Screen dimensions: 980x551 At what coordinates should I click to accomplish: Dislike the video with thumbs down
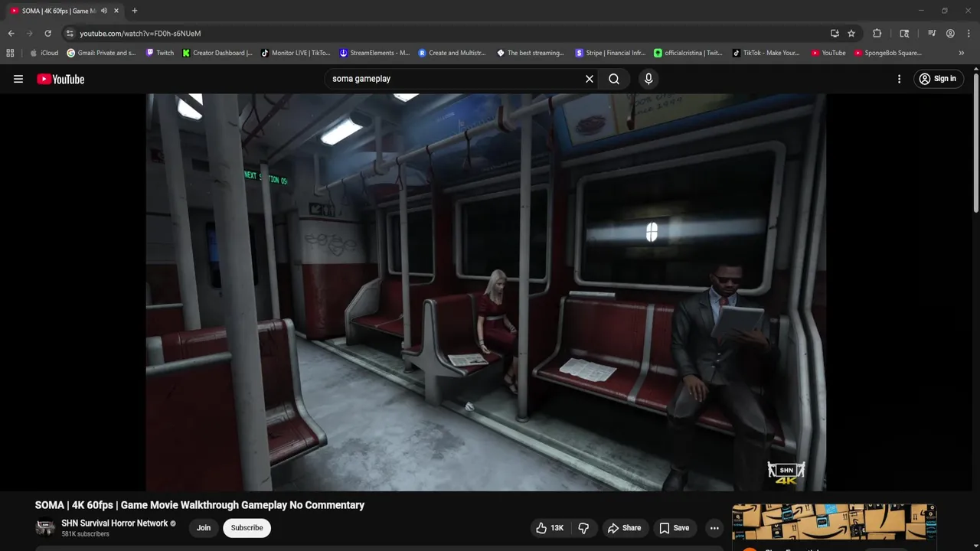point(583,528)
